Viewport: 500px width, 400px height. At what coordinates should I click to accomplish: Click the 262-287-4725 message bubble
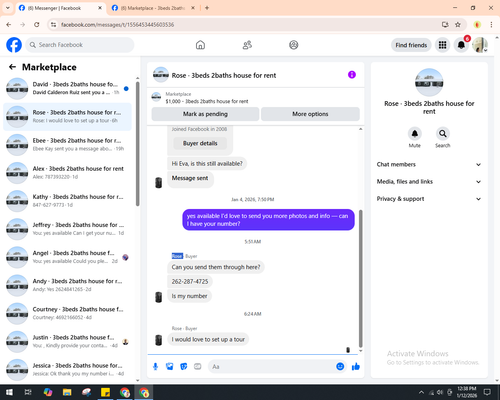coord(190,282)
